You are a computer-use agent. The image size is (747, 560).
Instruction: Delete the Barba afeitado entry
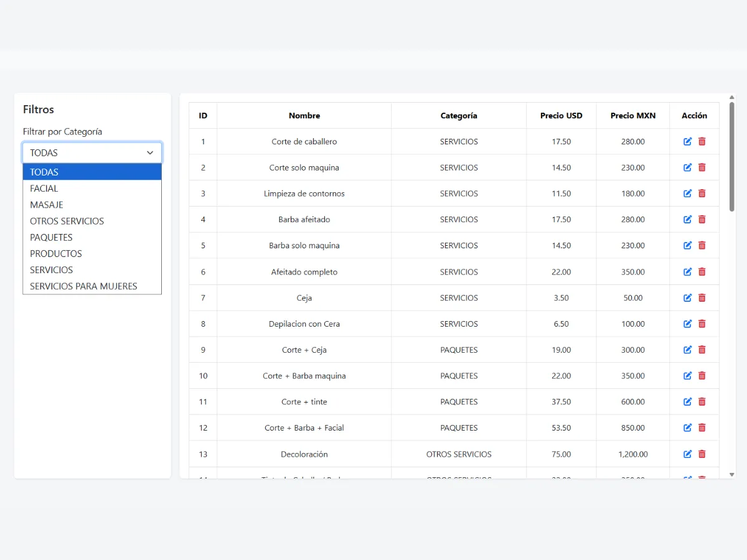(702, 220)
